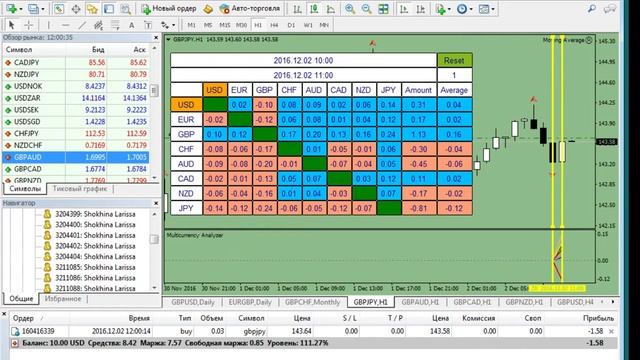640x360 pixels.
Task: Tile chart windows with the grid icon
Action: click(383, 9)
